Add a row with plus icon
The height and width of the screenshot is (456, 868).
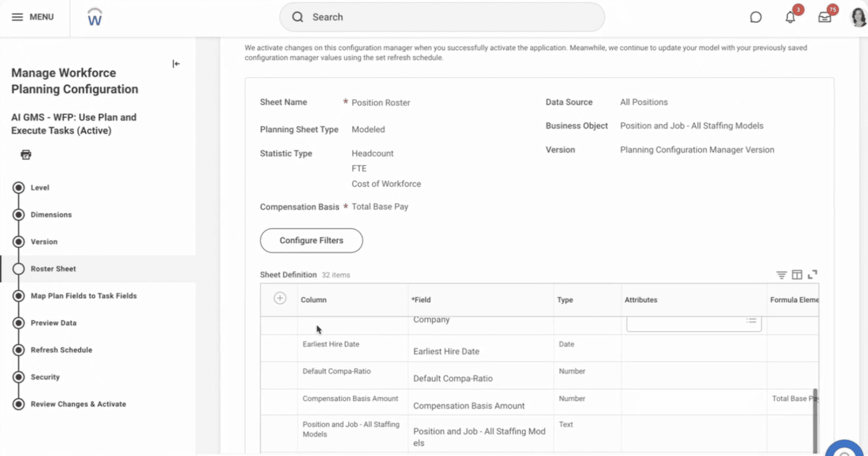[280, 298]
